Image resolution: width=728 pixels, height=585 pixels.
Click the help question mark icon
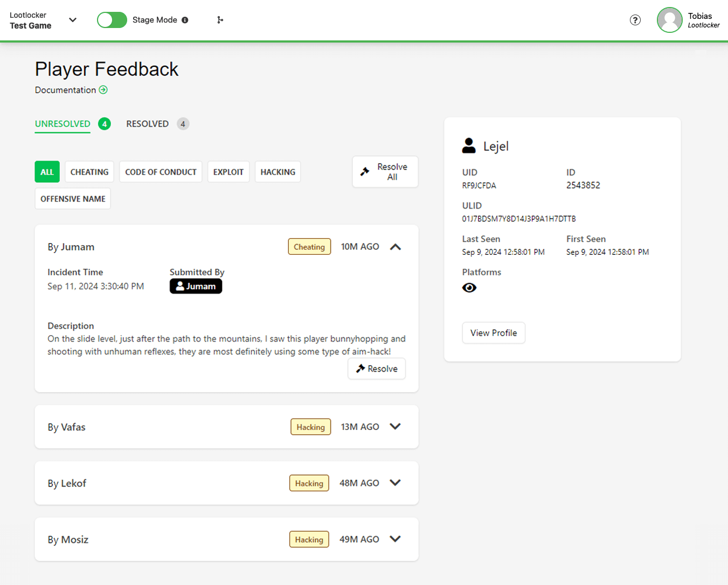coord(635,20)
